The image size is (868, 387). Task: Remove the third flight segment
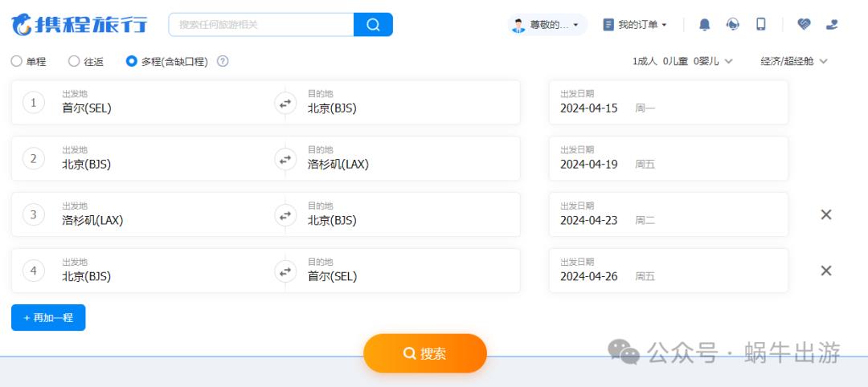[825, 214]
